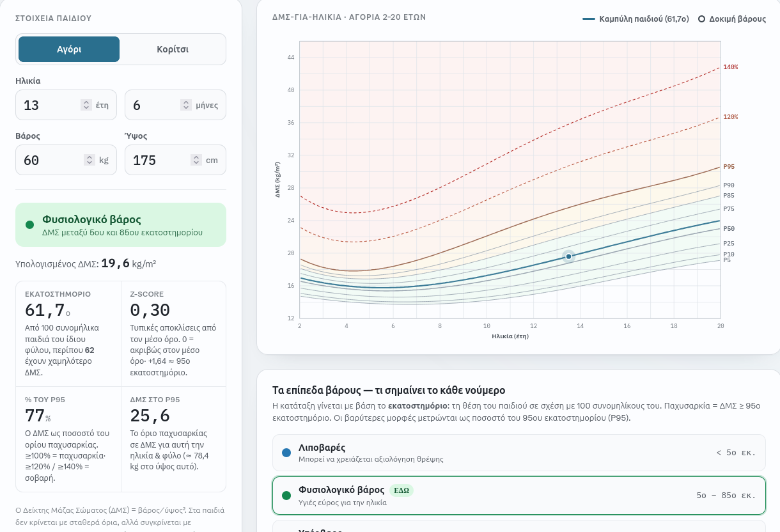The height and width of the screenshot is (532, 780).
Task: Click the Καμπύλη παιδιού legend line
Action: pyautogui.click(x=589, y=19)
